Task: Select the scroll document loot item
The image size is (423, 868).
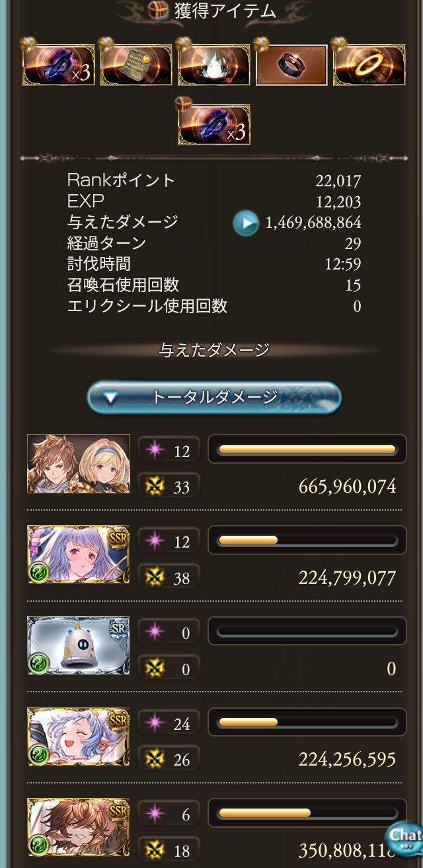Action: [135, 64]
